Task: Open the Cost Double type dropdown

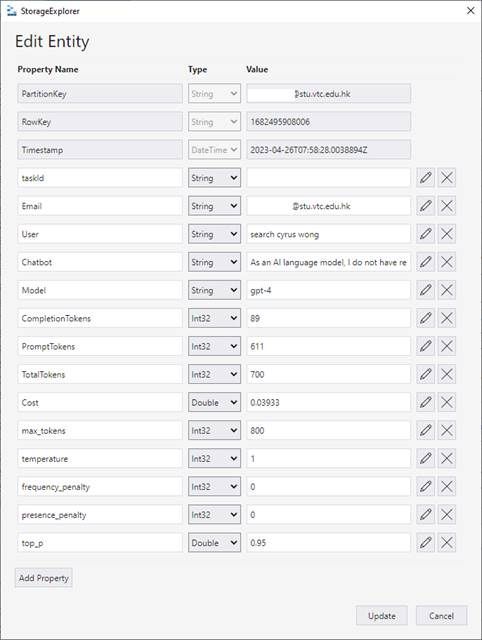Action: coord(214,402)
